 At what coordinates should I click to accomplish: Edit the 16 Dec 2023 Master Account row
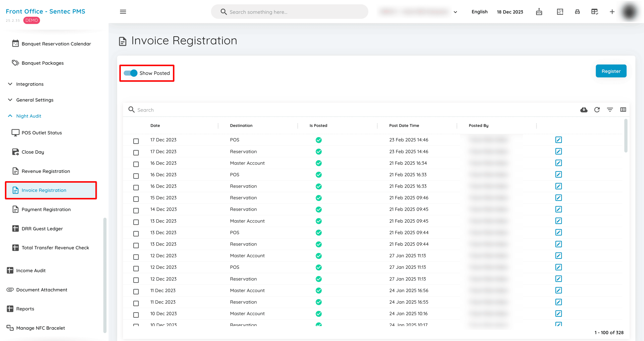tap(559, 163)
